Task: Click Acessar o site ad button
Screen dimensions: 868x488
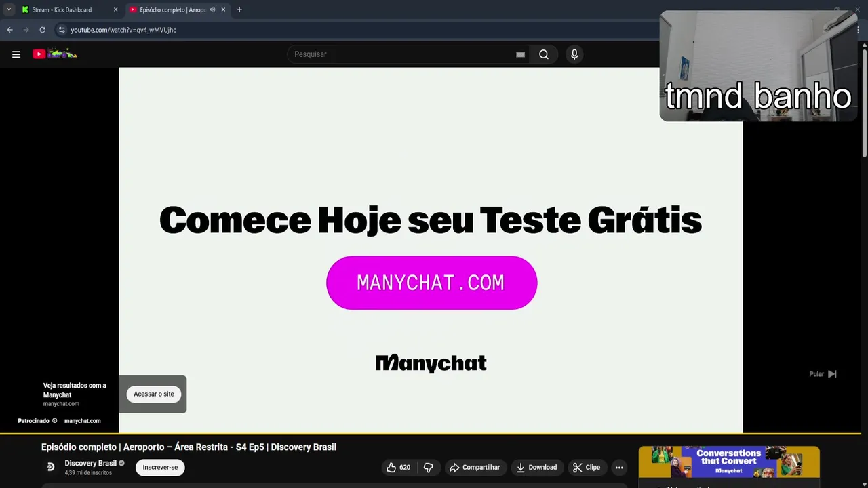Action: click(154, 394)
